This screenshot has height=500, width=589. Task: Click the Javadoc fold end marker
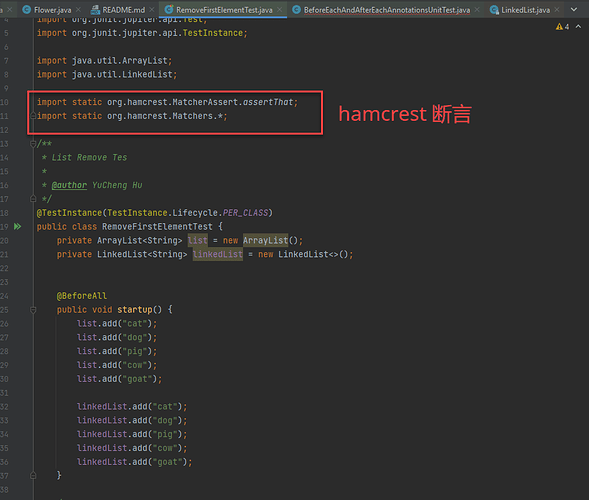tap(33, 198)
